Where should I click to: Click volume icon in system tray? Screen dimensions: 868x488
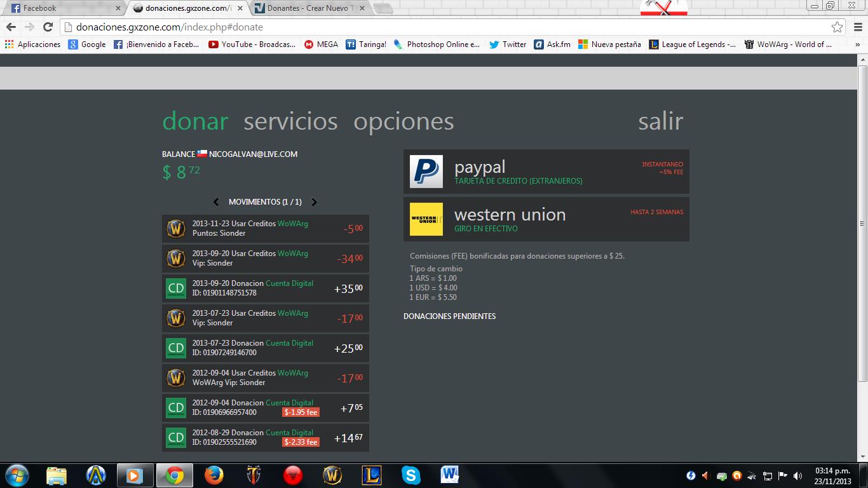797,476
